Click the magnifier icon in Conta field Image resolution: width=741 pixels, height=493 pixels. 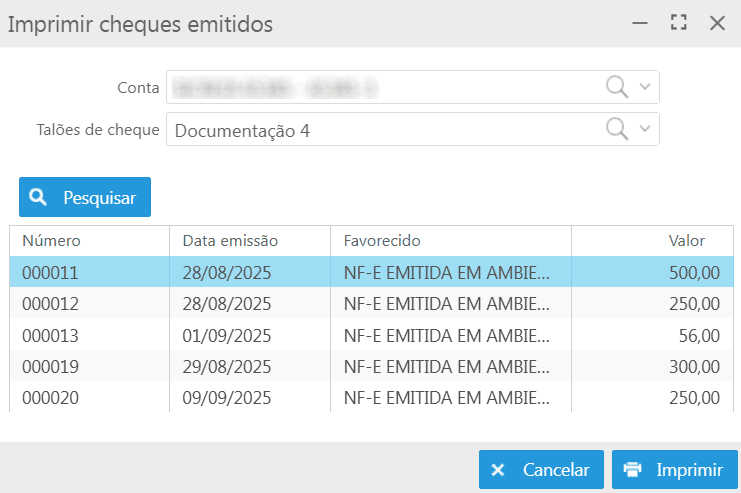(619, 87)
